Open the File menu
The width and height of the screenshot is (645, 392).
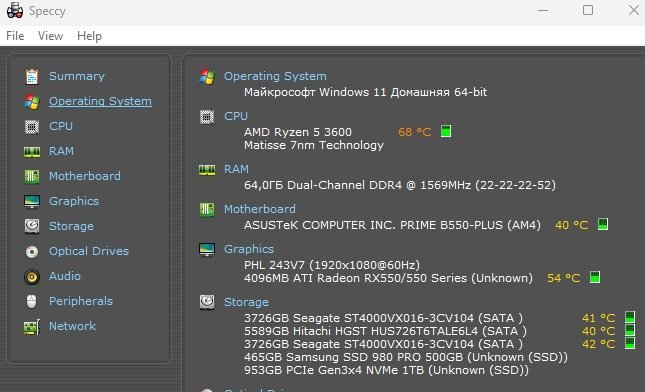pyautogui.click(x=15, y=36)
